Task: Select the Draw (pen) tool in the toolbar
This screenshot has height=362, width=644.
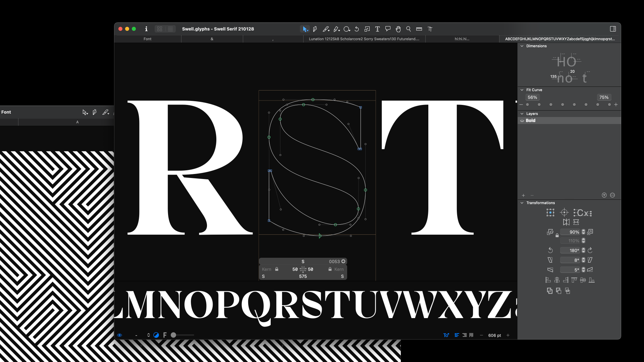Action: coord(315,29)
